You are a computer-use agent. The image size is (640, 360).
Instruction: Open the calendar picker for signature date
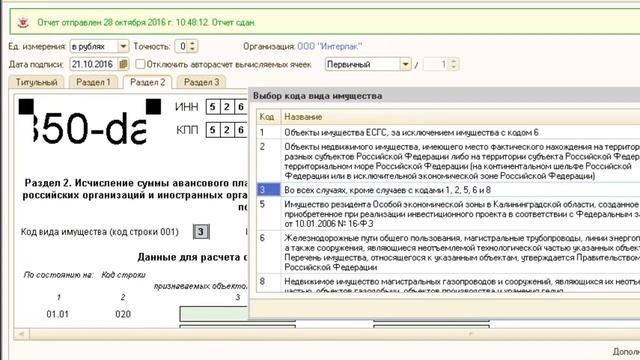123,64
